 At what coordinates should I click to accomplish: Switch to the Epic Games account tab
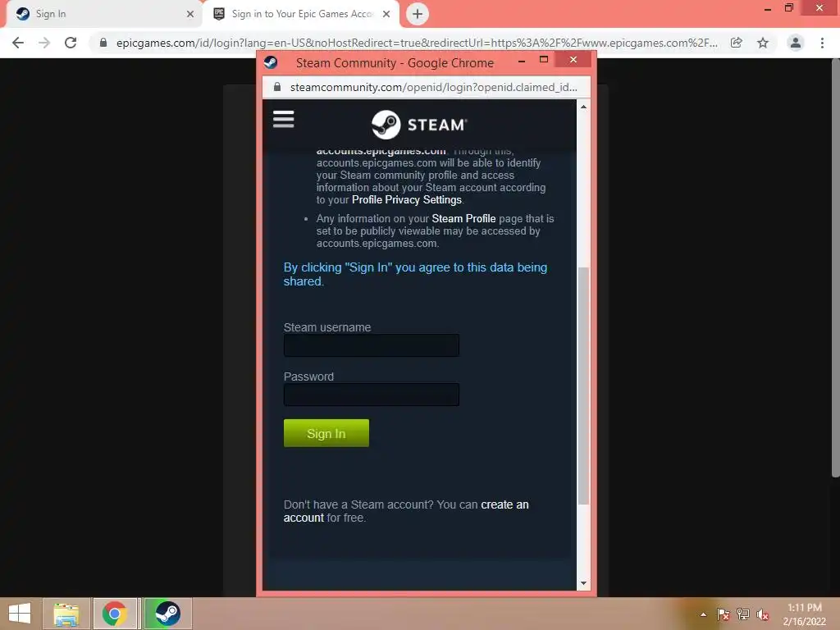coord(302,14)
